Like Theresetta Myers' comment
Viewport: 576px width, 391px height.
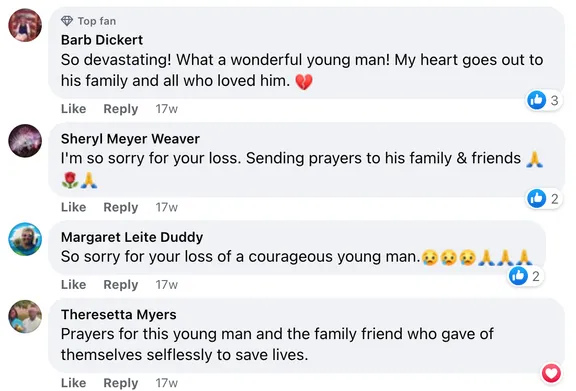[73, 383]
